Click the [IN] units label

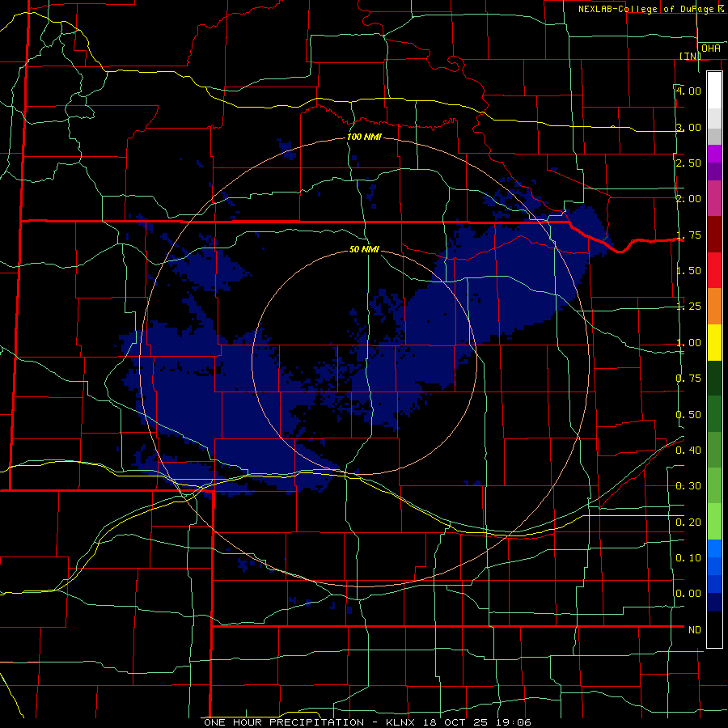pyautogui.click(x=691, y=56)
